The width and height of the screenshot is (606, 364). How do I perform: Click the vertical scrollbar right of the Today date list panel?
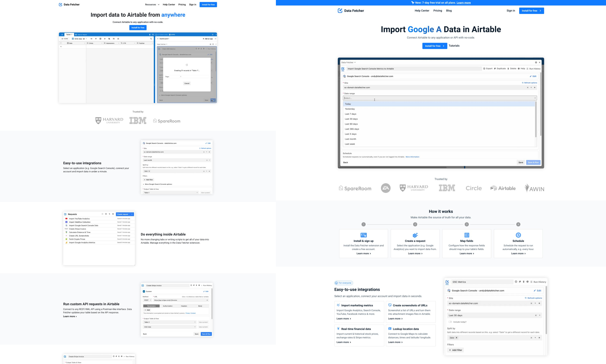[541, 104]
